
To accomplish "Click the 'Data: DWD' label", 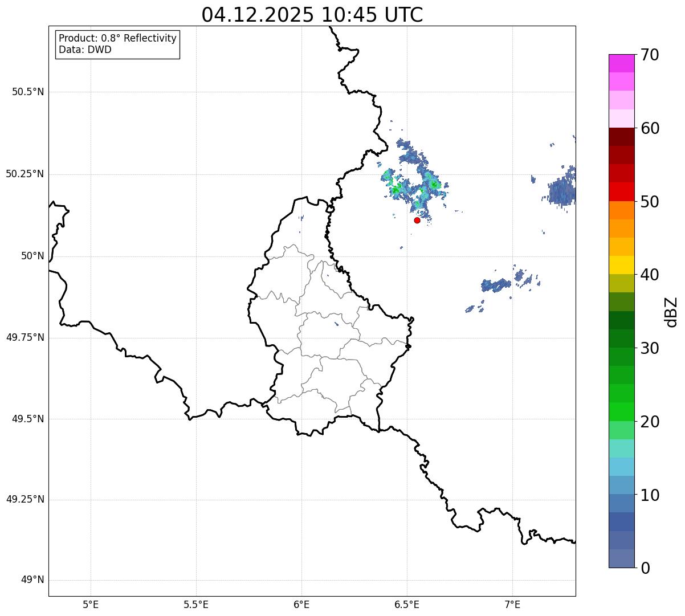I will point(85,50).
